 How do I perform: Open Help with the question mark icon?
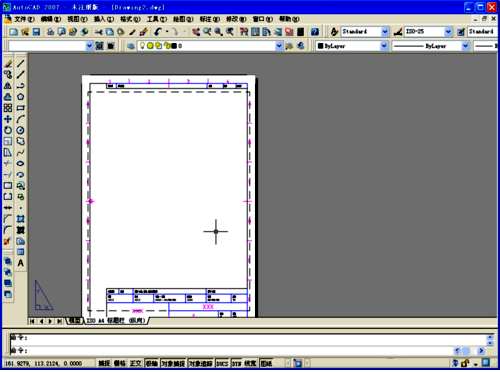pyautogui.click(x=315, y=32)
